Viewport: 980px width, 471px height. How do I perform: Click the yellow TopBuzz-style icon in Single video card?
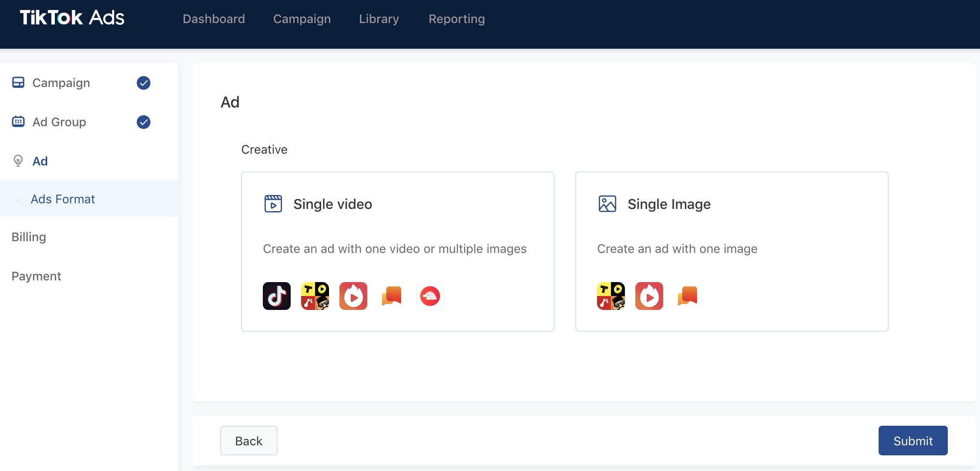[x=315, y=296]
